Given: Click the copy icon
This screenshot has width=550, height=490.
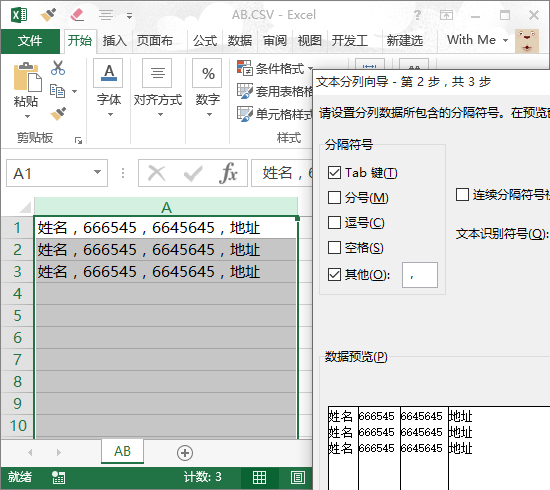Looking at the screenshot, I should 58,91.
